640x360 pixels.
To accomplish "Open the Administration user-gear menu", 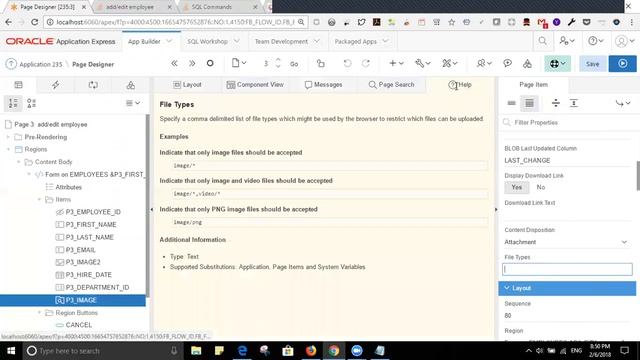I will point(567,41).
